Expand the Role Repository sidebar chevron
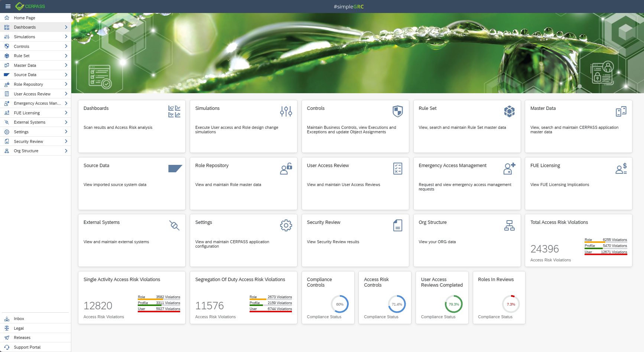The image size is (644, 352). (66, 84)
